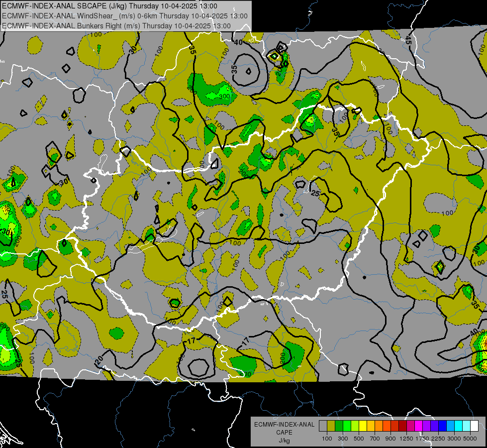Click the legend unit label J/kg
This screenshot has width=487, height=448.
pyautogui.click(x=284, y=441)
